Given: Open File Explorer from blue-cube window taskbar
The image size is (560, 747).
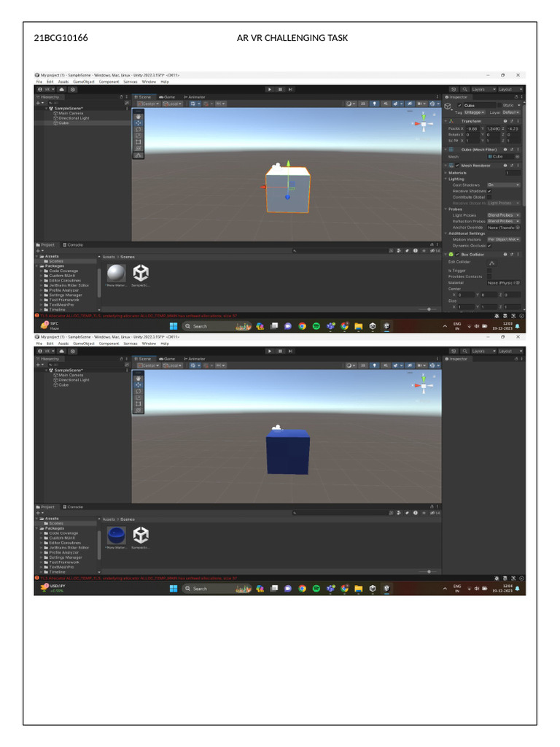Looking at the screenshot, I should 359,589.
